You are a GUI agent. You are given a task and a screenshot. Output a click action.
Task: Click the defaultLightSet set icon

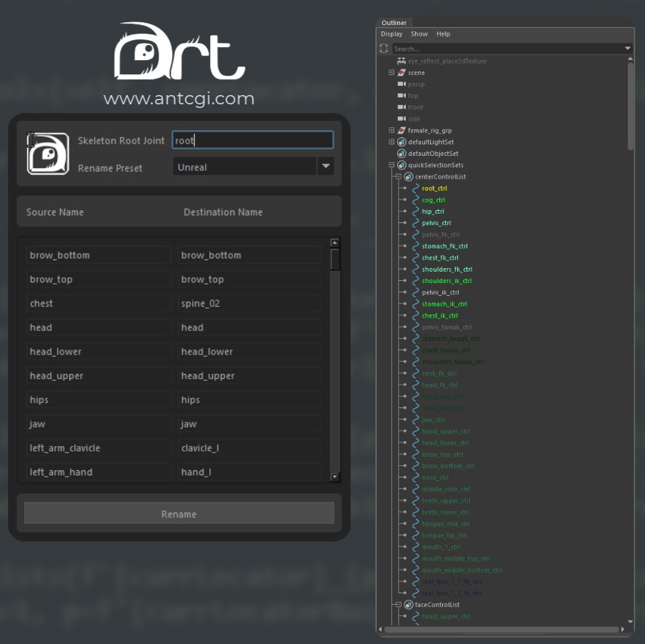tap(401, 142)
